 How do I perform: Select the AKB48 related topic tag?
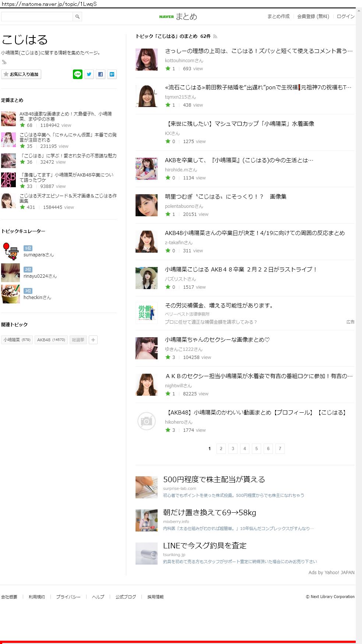51,340
